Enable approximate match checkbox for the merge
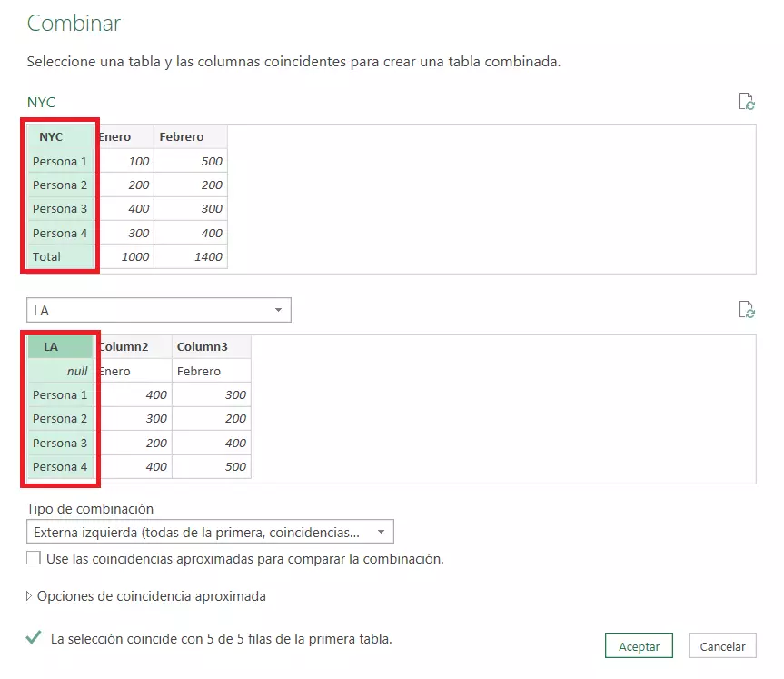 34,558
